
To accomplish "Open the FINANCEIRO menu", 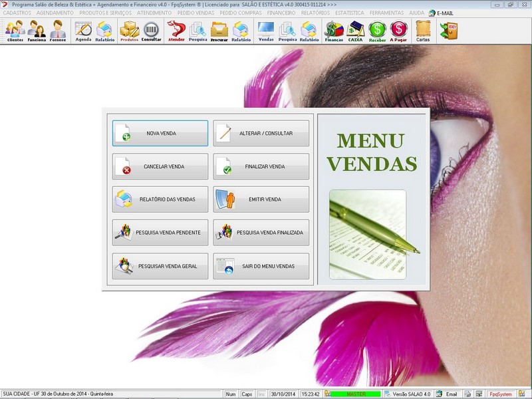I will pyautogui.click(x=281, y=13).
